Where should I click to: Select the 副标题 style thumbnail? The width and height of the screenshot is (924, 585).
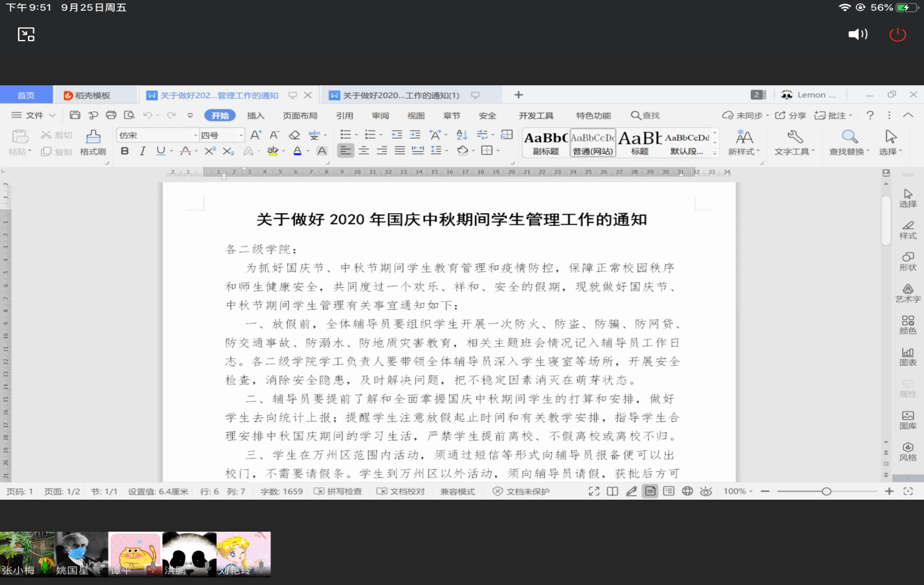[x=546, y=143]
